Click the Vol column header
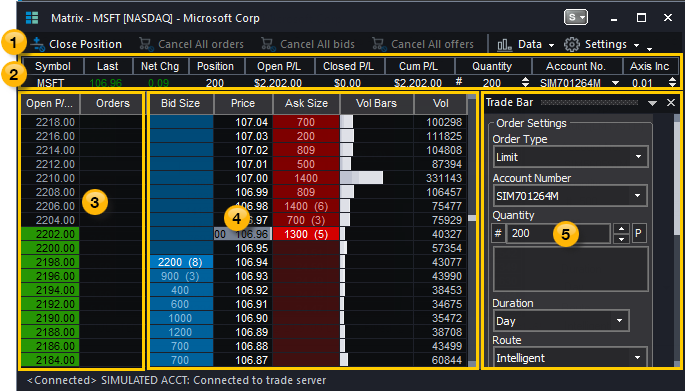 coord(440,104)
